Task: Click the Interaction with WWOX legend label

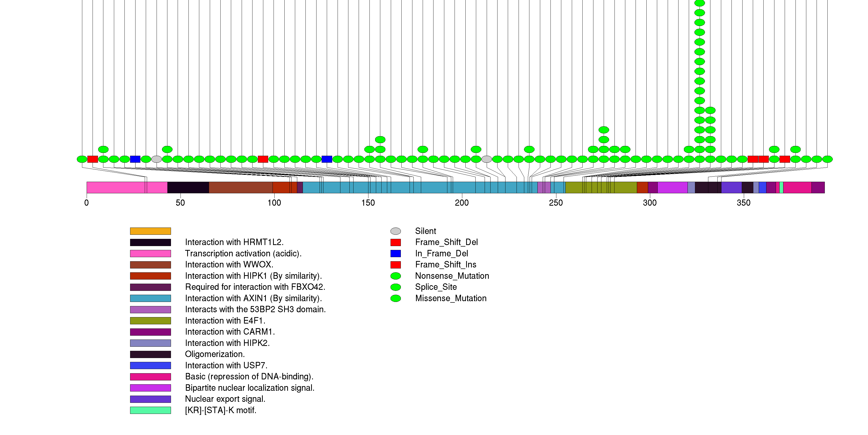Action: [x=229, y=265]
